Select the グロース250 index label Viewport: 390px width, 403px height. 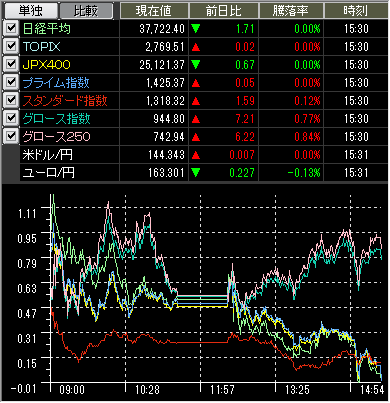57,137
